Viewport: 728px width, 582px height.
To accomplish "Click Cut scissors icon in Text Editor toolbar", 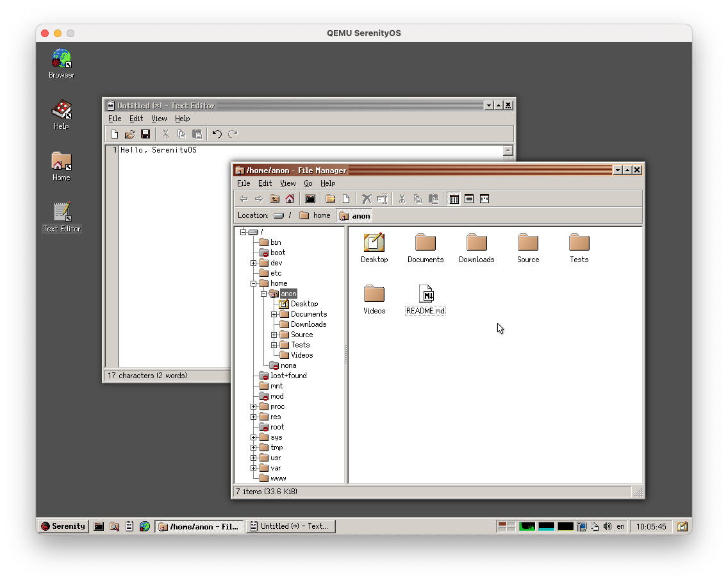I will pyautogui.click(x=166, y=134).
